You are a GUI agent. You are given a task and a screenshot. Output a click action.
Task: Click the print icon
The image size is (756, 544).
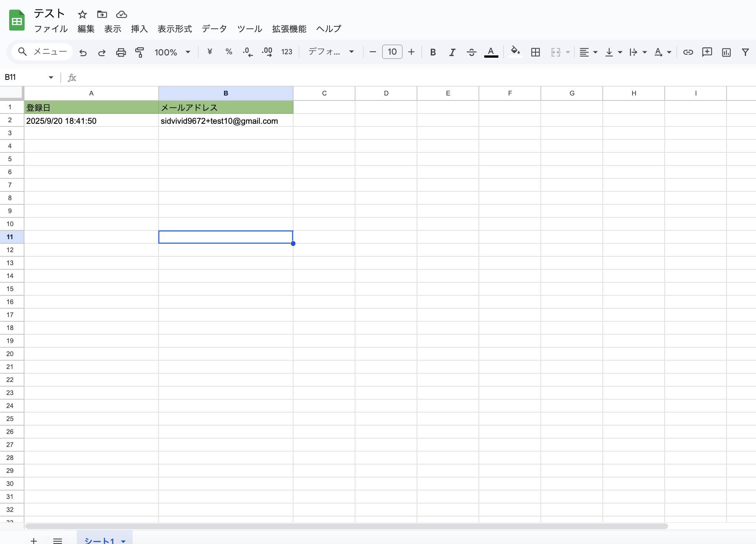tap(121, 52)
